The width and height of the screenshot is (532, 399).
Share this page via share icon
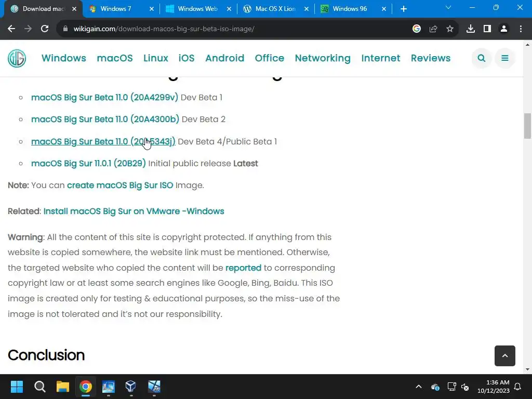click(x=433, y=29)
